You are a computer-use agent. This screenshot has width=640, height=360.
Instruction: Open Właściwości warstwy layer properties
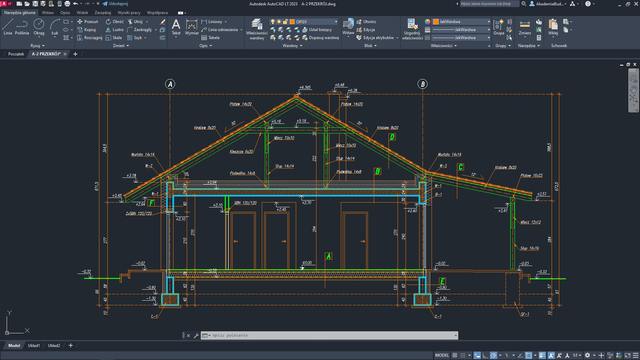click(257, 29)
